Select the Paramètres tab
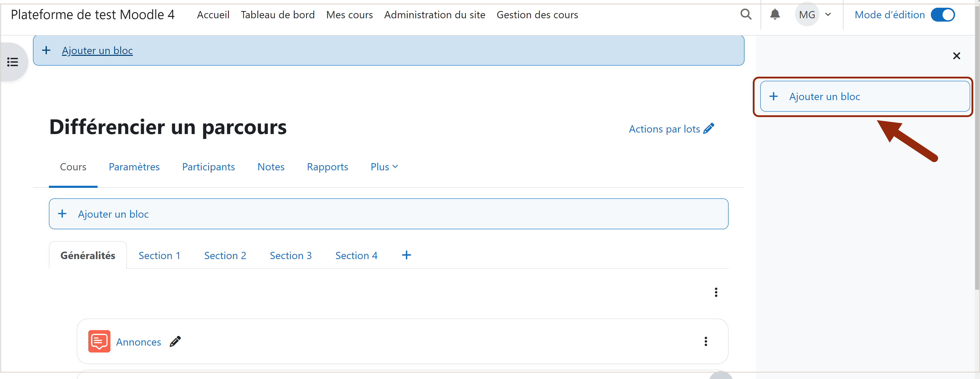The width and height of the screenshot is (980, 379). 134,167
